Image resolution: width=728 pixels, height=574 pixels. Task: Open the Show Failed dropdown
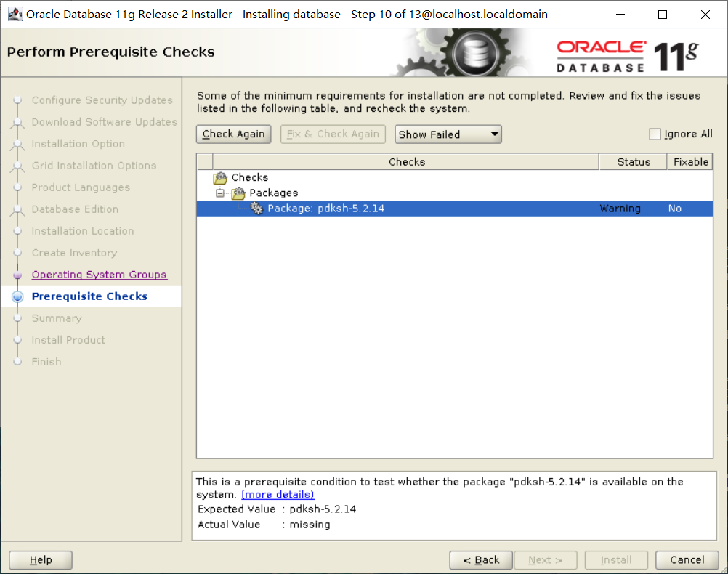(448, 134)
